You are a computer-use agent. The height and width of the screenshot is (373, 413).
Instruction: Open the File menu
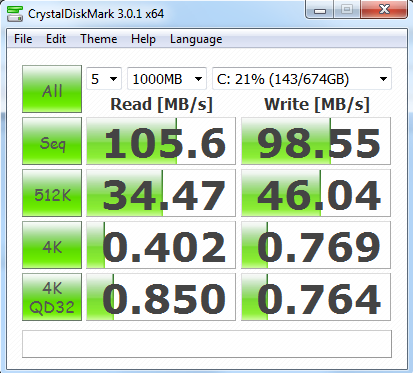pos(23,39)
